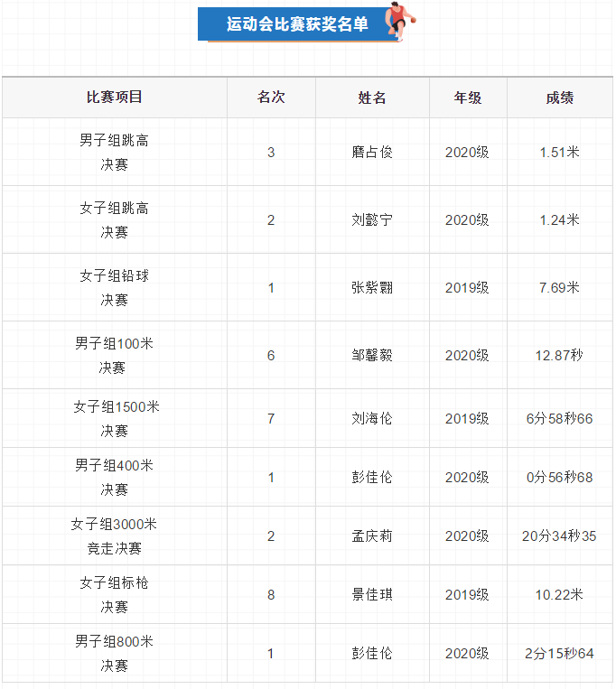Click the name 邹馨毅
The height and width of the screenshot is (689, 616).
click(372, 356)
